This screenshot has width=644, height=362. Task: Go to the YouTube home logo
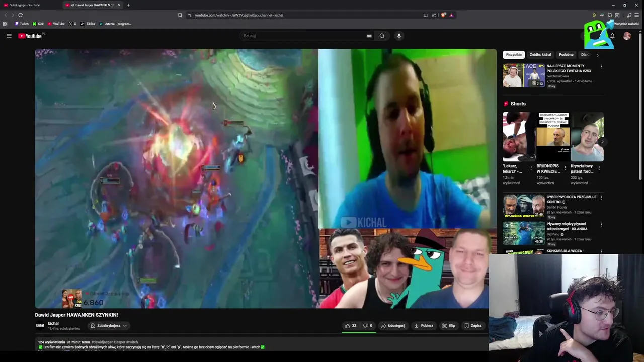pos(31,36)
